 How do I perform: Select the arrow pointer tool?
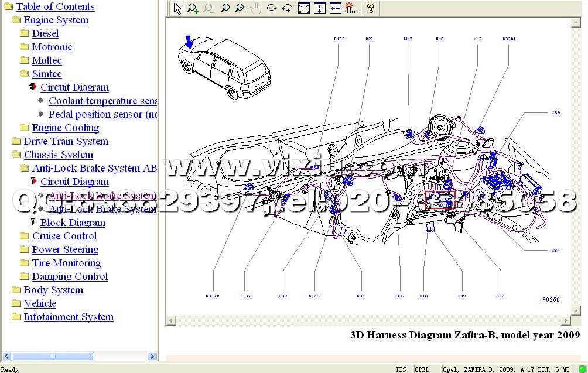pos(177,8)
